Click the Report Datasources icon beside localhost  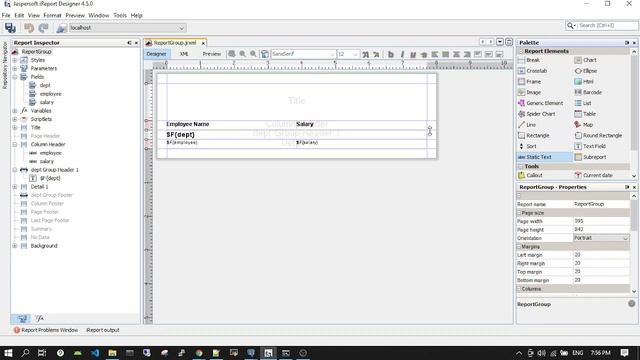coord(61,28)
